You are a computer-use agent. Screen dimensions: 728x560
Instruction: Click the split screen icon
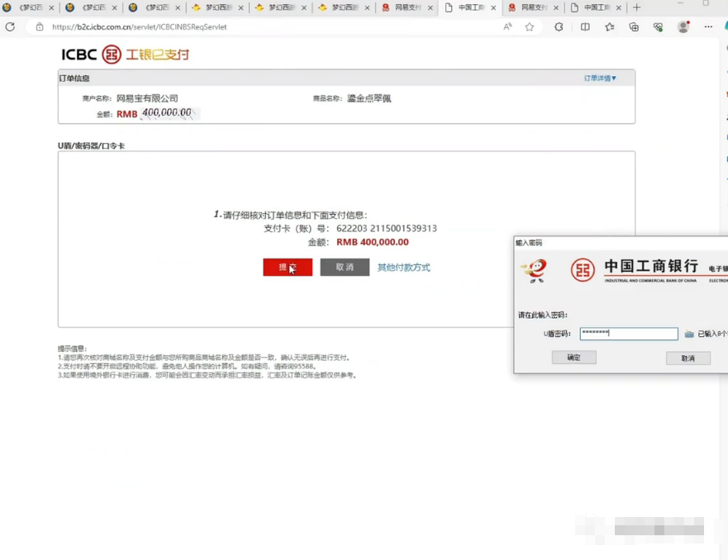tap(585, 26)
